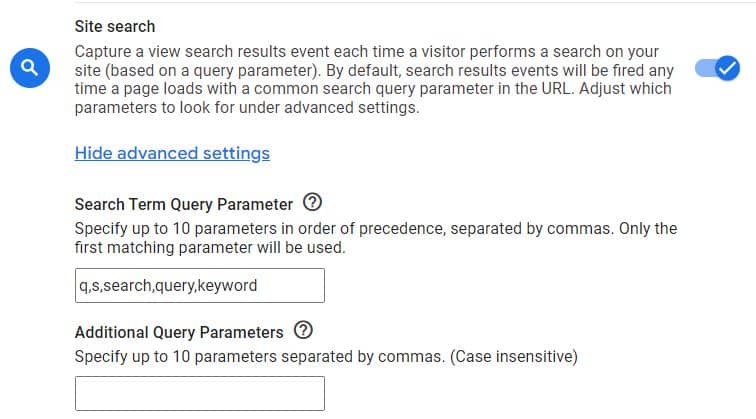This screenshot has height=419, width=756.
Task: Open help for Additional Query Parameters
Action: (x=303, y=330)
